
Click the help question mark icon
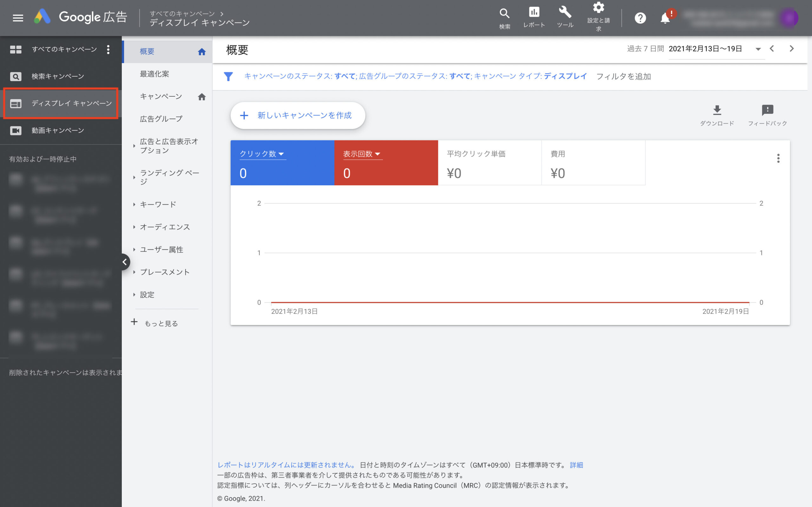(640, 18)
